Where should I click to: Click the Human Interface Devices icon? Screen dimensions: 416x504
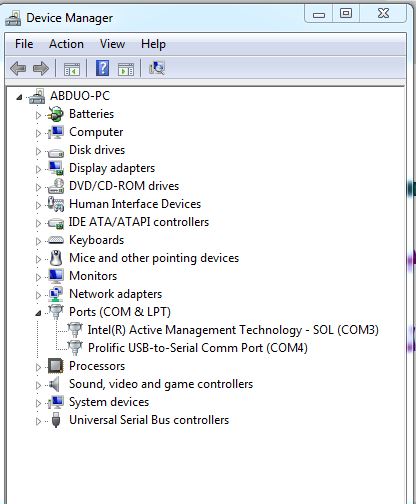56,204
